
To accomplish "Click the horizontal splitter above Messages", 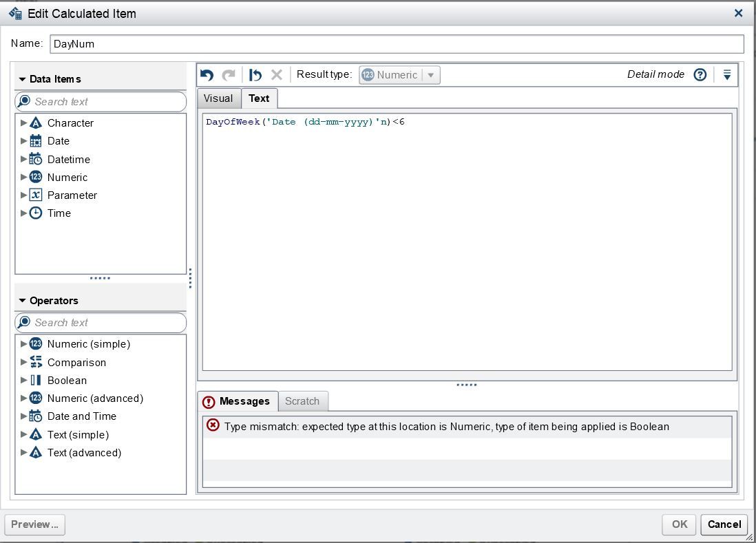I will [467, 385].
